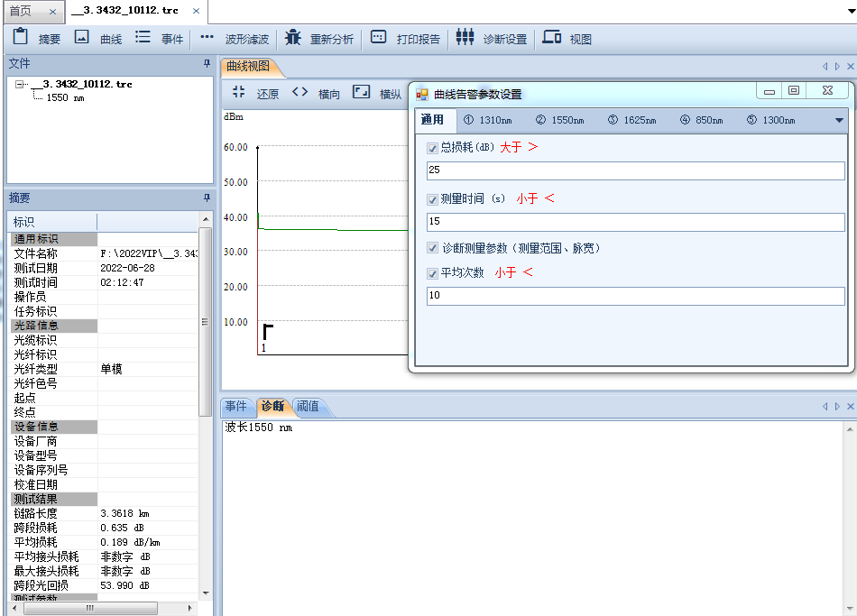The width and height of the screenshot is (857, 616).
Task: Collapse the __3.3432_10112.trc tree node
Action: click(20, 84)
